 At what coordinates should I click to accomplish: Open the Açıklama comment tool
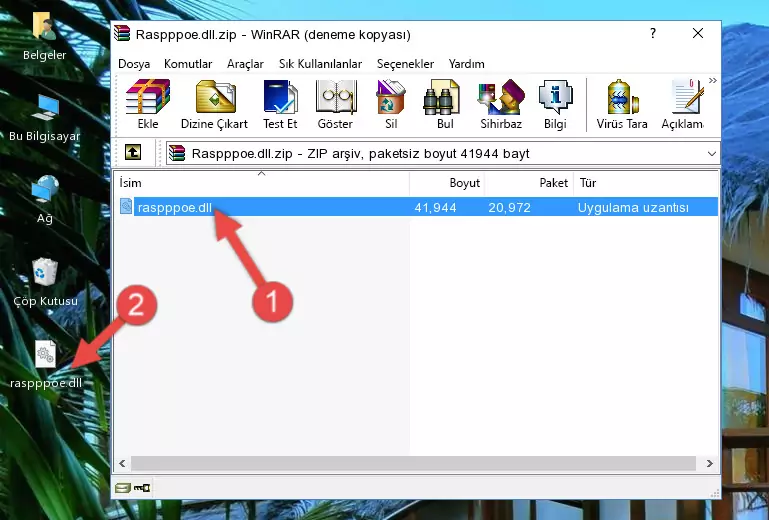pyautogui.click(x=683, y=104)
